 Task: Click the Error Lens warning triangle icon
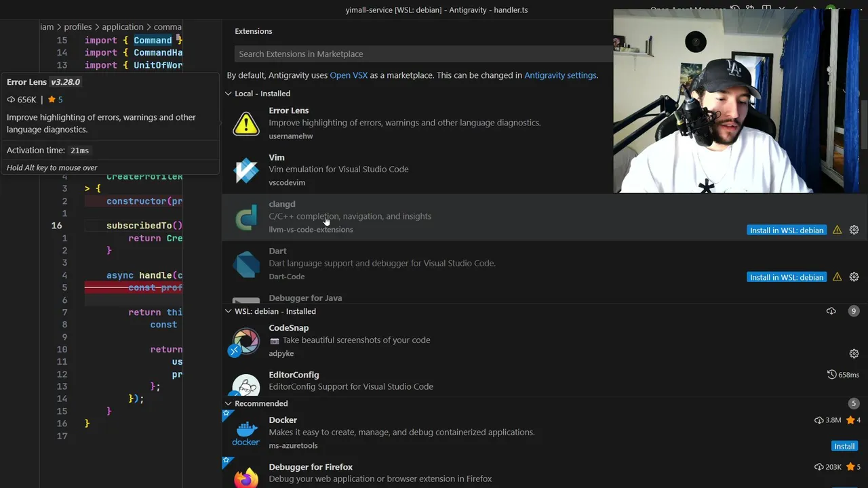(x=246, y=123)
